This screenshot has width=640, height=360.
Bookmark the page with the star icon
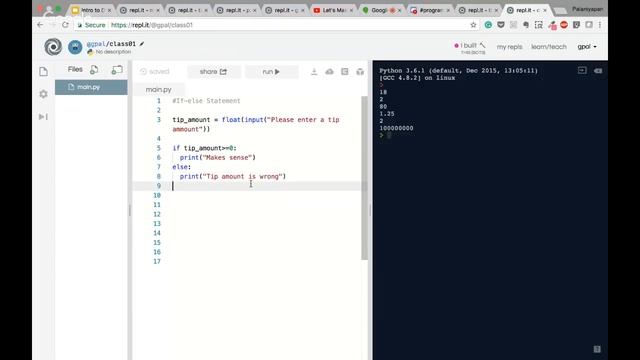tap(473, 25)
